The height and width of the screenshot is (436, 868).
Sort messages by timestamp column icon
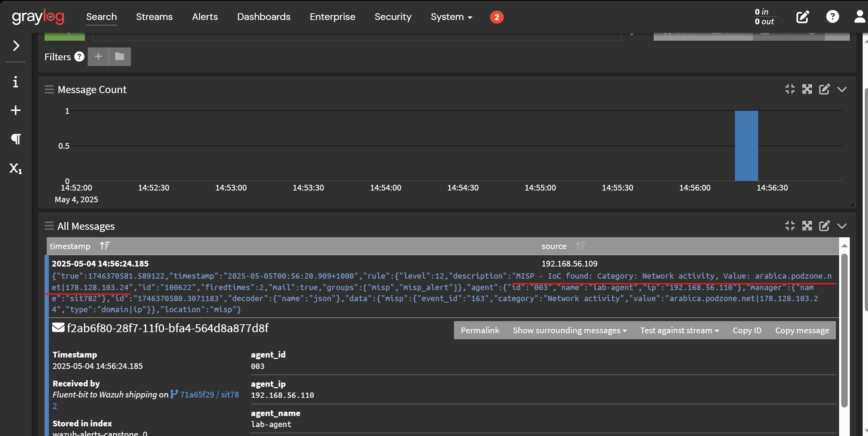105,246
